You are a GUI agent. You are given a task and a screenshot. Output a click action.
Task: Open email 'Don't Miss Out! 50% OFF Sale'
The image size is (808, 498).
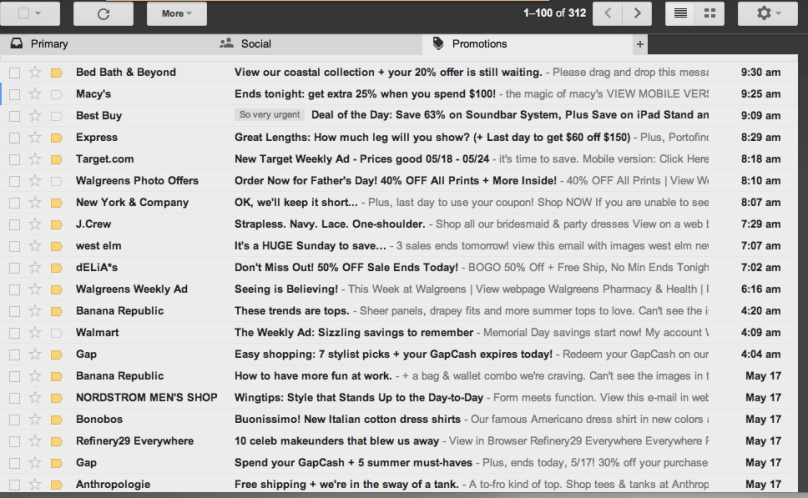[346, 268]
